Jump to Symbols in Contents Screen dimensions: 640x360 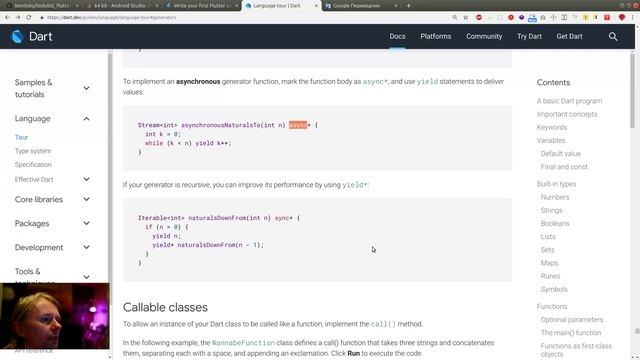[554, 289]
